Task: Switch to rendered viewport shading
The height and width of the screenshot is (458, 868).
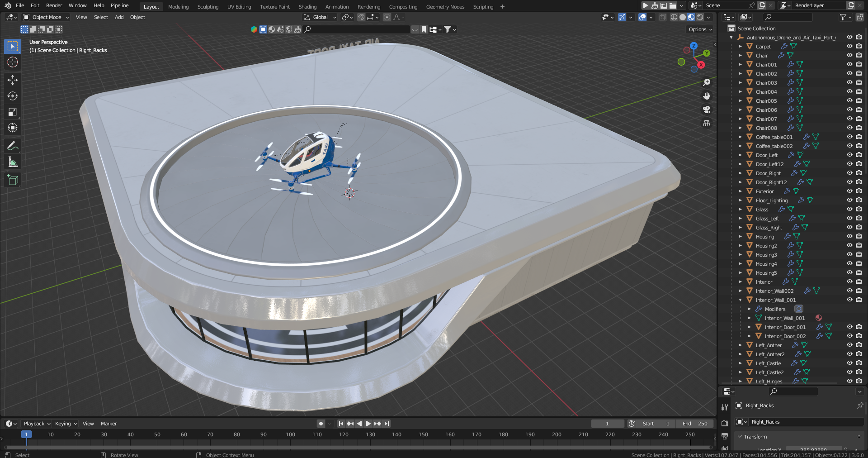Action: pos(700,17)
